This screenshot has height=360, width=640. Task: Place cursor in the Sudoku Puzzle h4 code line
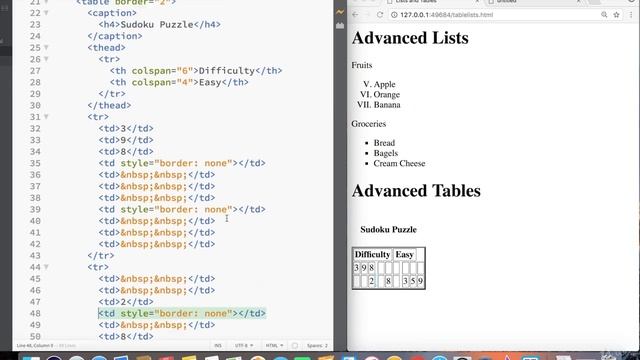tap(160, 24)
